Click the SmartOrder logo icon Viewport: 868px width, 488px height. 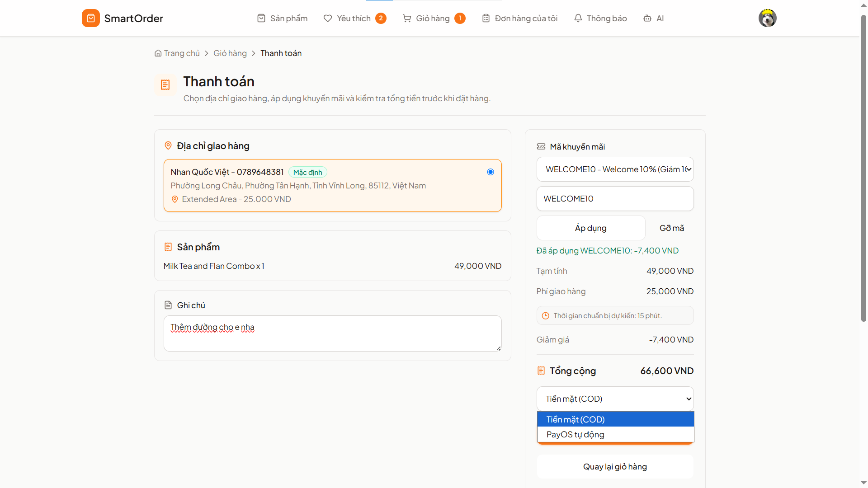[x=91, y=18]
